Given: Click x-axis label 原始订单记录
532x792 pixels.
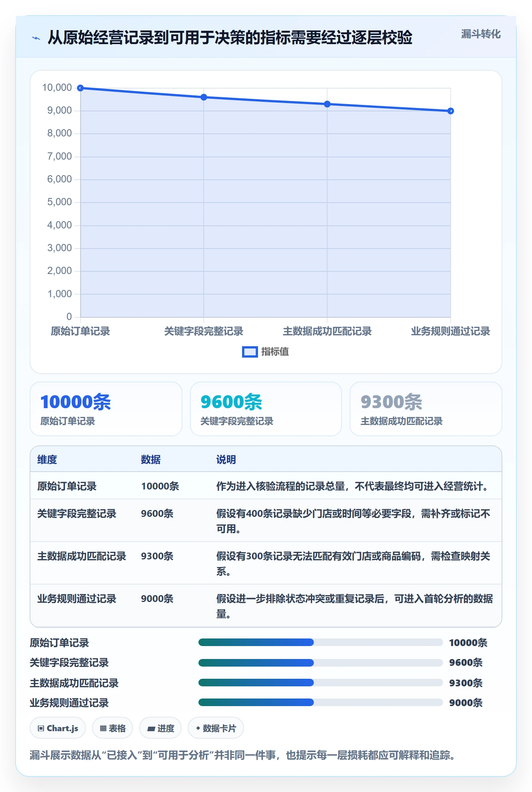Looking at the screenshot, I should pyautogui.click(x=80, y=331).
